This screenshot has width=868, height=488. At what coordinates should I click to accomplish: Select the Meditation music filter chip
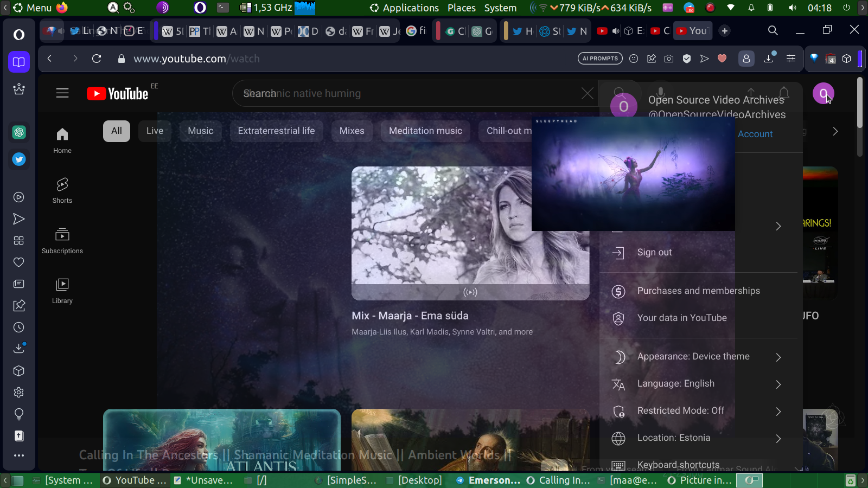425,131
